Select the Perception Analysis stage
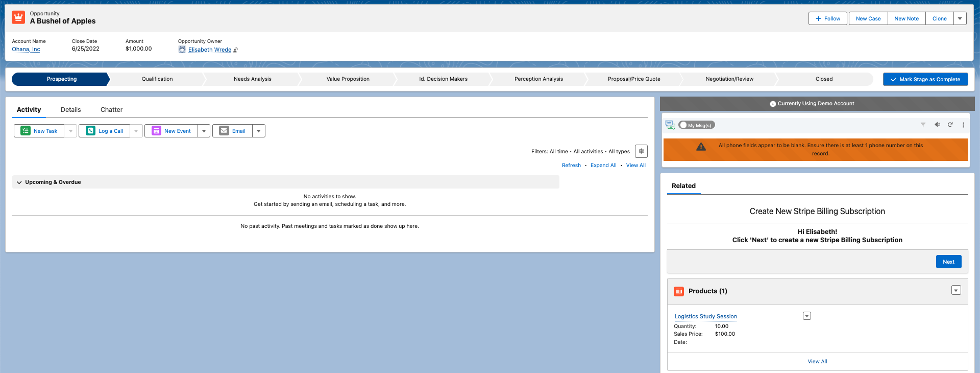This screenshot has width=980, height=373. (x=539, y=79)
